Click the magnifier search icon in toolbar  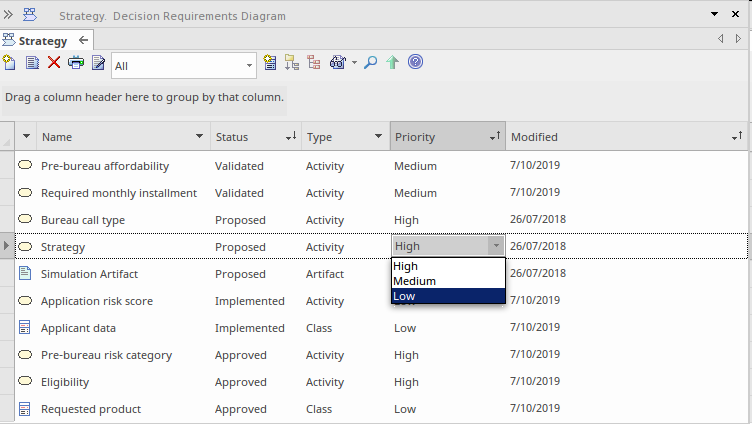point(370,63)
